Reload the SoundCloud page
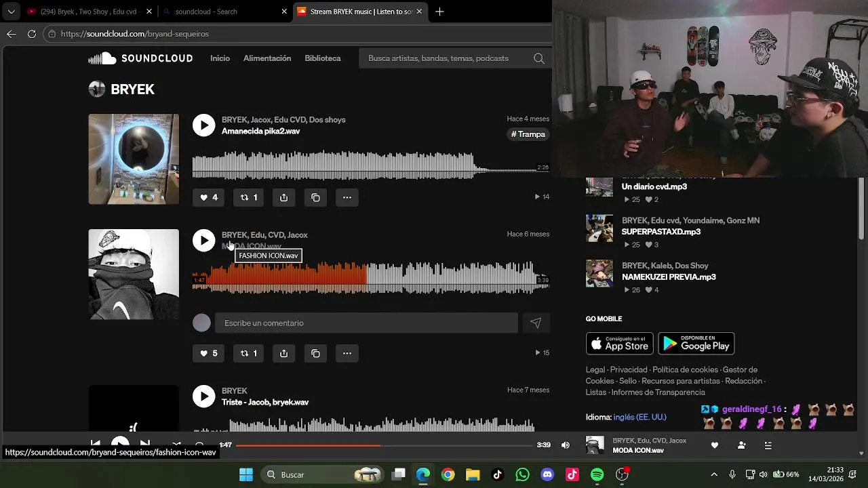 coord(32,34)
